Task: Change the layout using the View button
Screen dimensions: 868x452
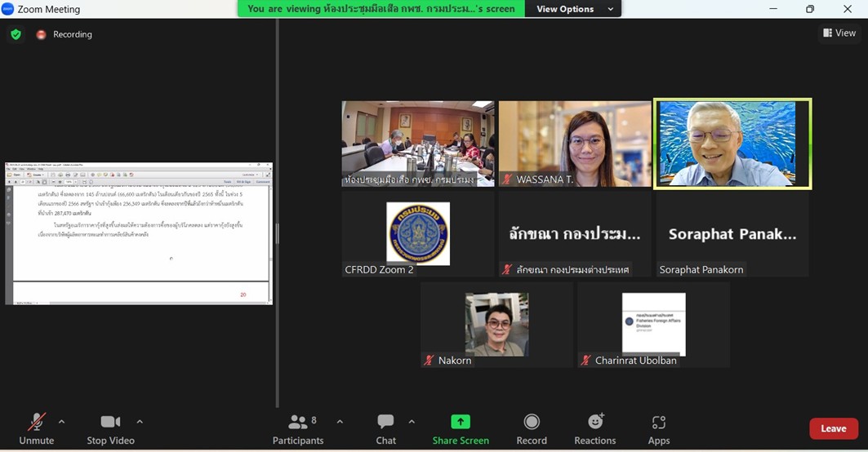Action: [839, 33]
